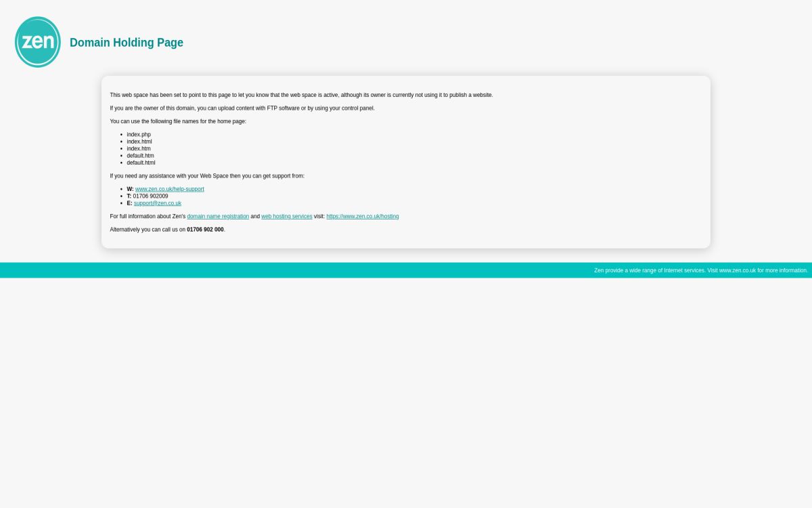This screenshot has height=508, width=812.
Task: Follow the web hosting services link
Action: pos(287,217)
